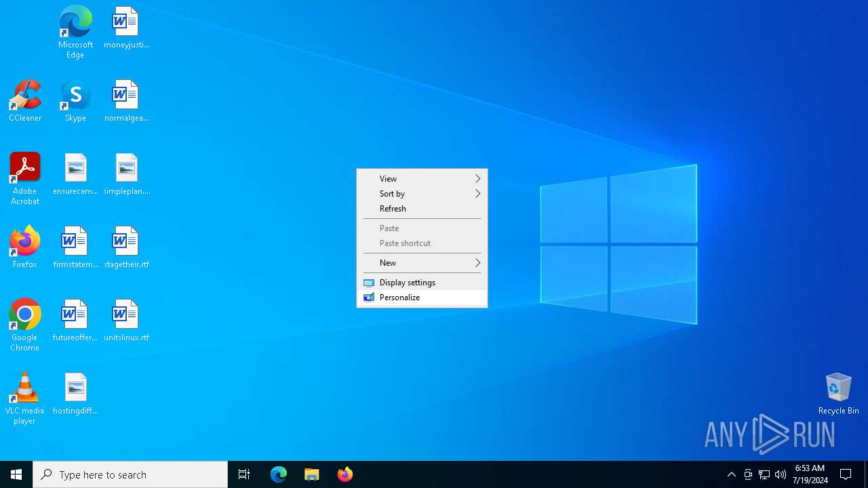This screenshot has width=868, height=488.
Task: Select the Recycle Bin icon
Action: 838,393
